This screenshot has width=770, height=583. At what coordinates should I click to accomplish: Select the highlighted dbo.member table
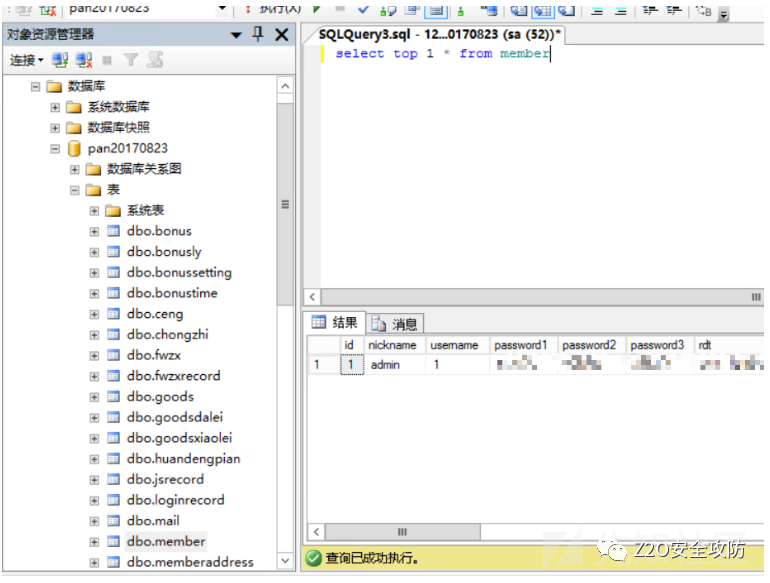tap(166, 542)
